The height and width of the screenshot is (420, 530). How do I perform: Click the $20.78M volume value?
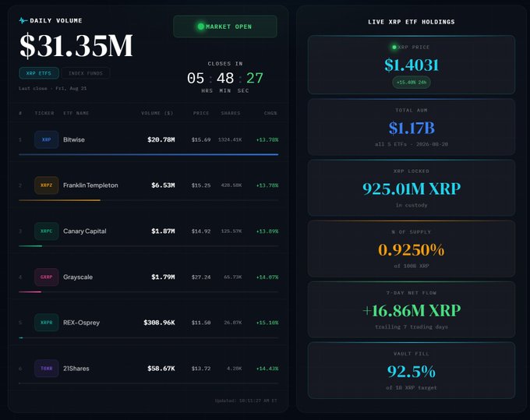(161, 139)
